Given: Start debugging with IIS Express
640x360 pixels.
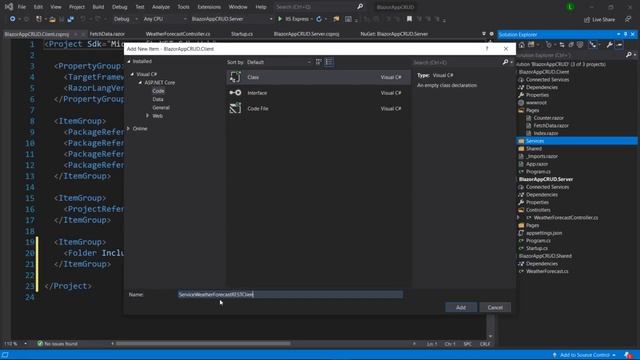Looking at the screenshot, I should click(293, 19).
